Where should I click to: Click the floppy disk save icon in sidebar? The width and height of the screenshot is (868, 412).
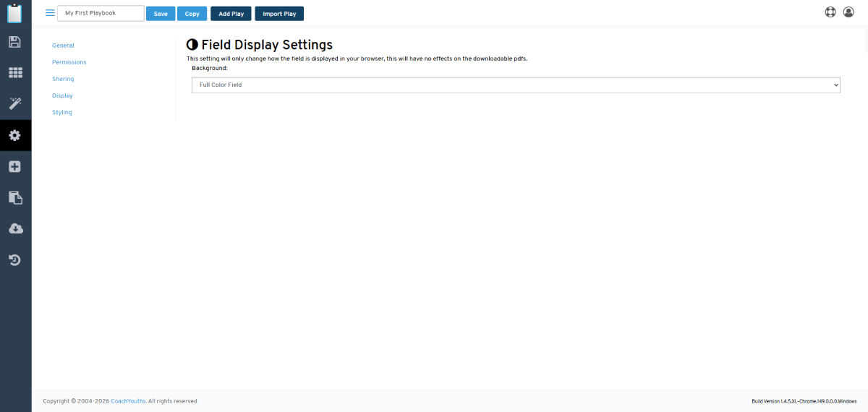click(x=14, y=42)
